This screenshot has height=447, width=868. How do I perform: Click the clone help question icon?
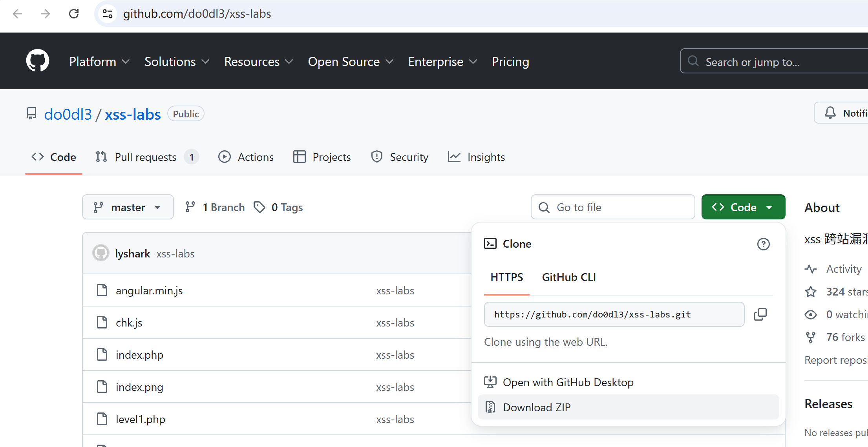pyautogui.click(x=763, y=244)
